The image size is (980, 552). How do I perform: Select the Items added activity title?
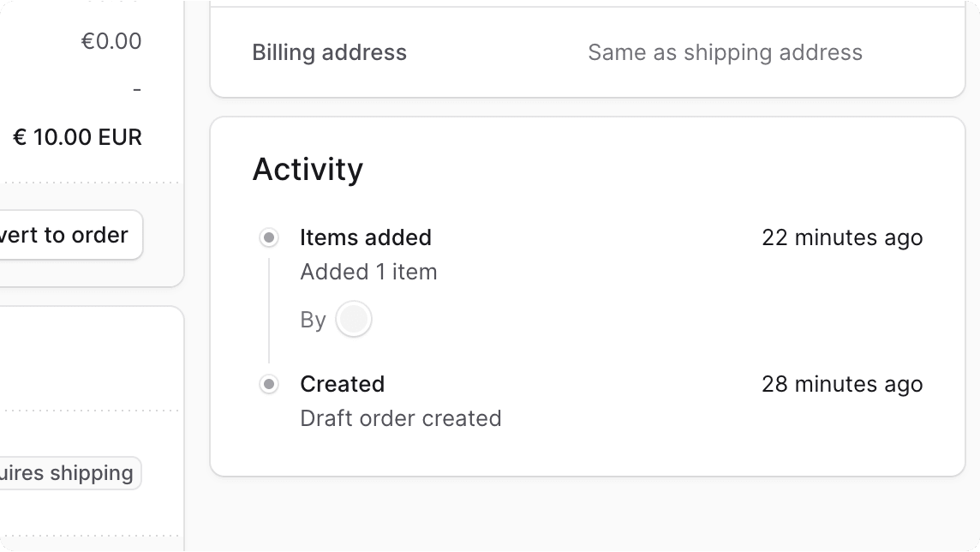(366, 237)
